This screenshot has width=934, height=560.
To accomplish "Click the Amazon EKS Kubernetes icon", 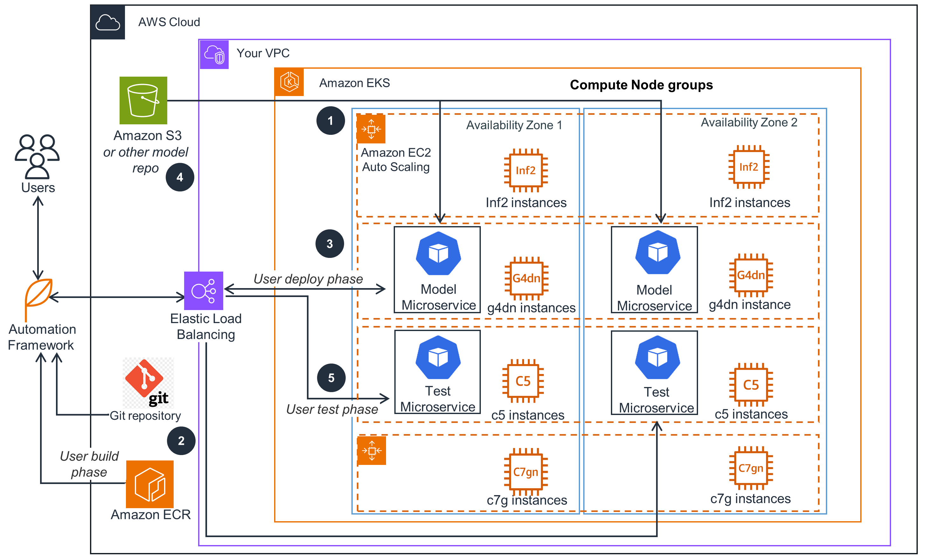I will pos(289,82).
